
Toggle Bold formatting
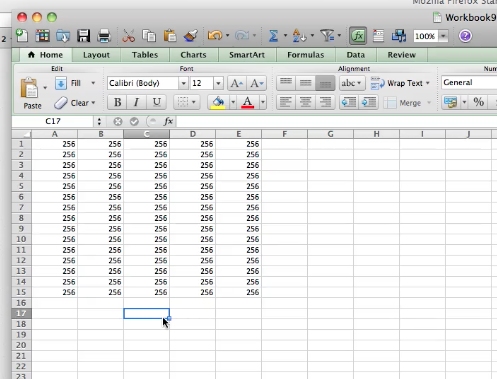[117, 102]
